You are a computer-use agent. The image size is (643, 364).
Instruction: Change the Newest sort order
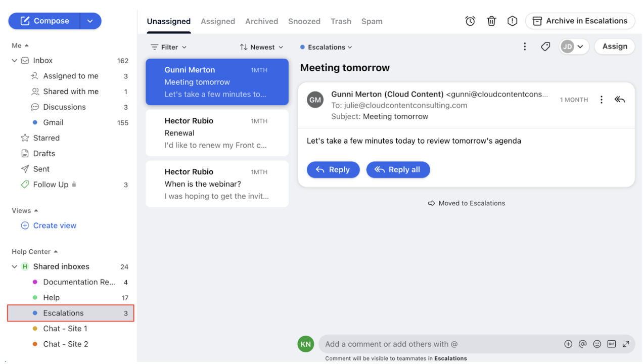tap(261, 47)
